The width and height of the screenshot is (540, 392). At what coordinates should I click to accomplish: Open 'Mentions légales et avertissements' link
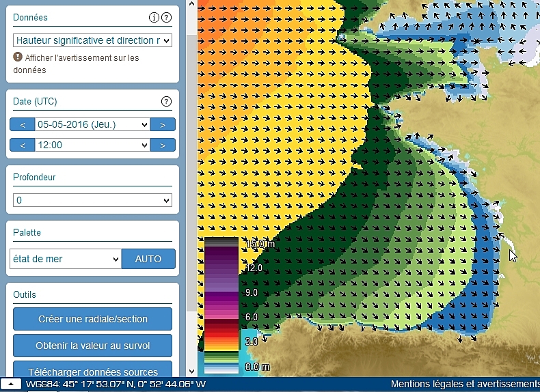(465, 384)
